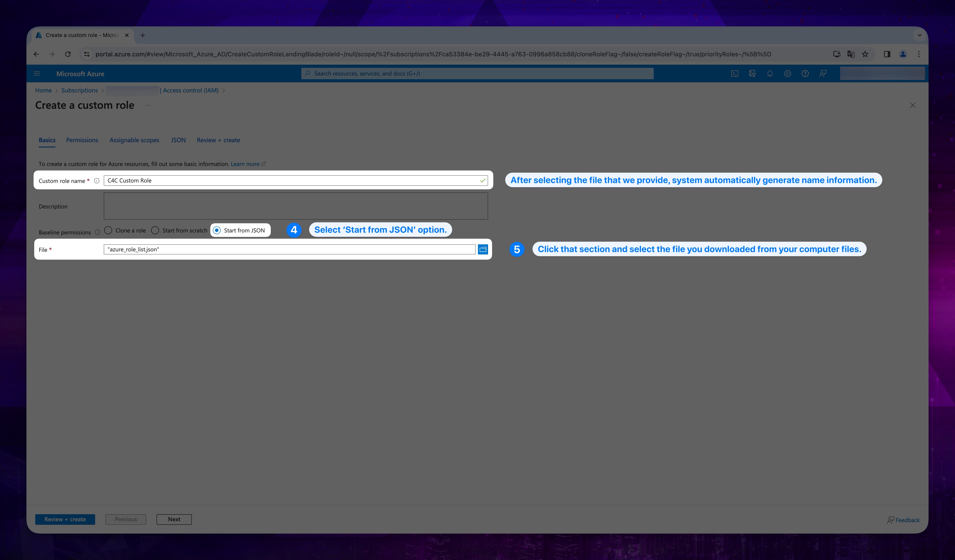Open the notifications bell
The width and height of the screenshot is (955, 560).
click(x=770, y=74)
